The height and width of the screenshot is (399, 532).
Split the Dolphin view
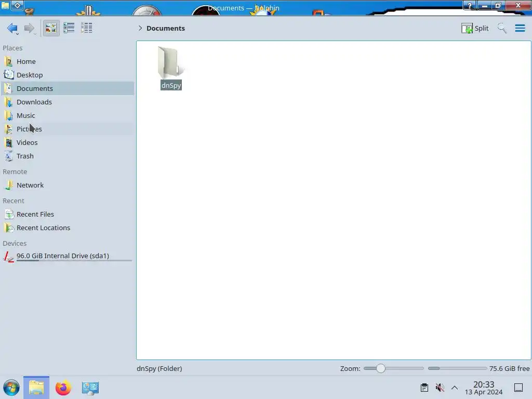(475, 28)
